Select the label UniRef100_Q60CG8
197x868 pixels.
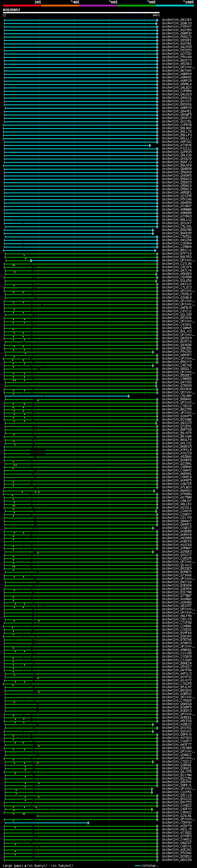point(177,860)
